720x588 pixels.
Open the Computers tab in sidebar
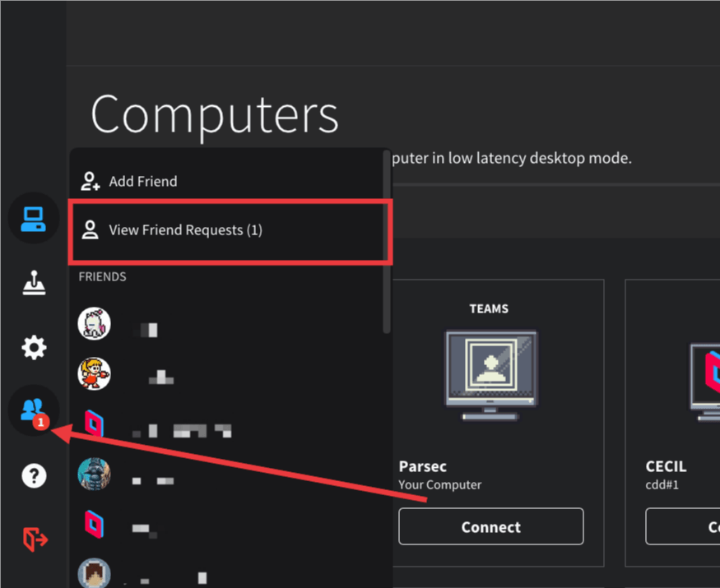pos(34,219)
